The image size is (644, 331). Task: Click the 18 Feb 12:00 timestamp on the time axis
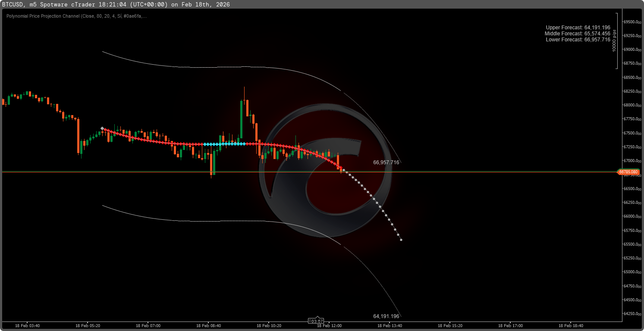330,326
